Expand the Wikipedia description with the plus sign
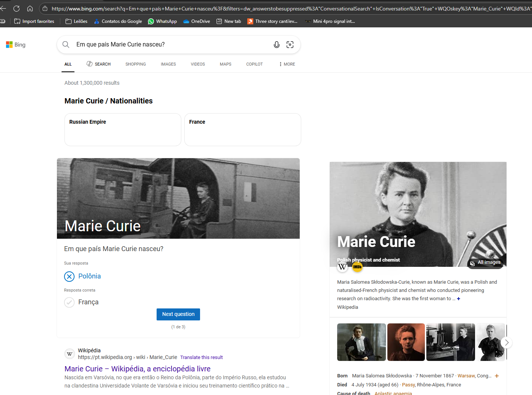532x395 pixels. tap(458, 299)
